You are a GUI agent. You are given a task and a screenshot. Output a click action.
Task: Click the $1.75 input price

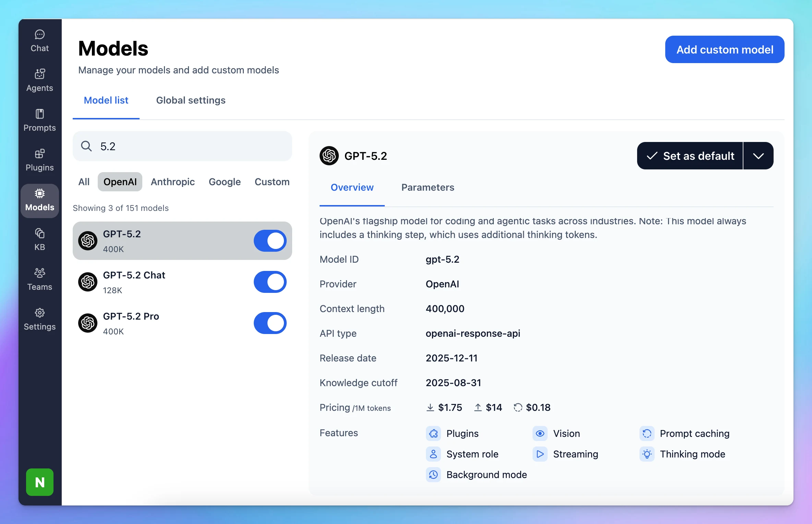point(450,407)
